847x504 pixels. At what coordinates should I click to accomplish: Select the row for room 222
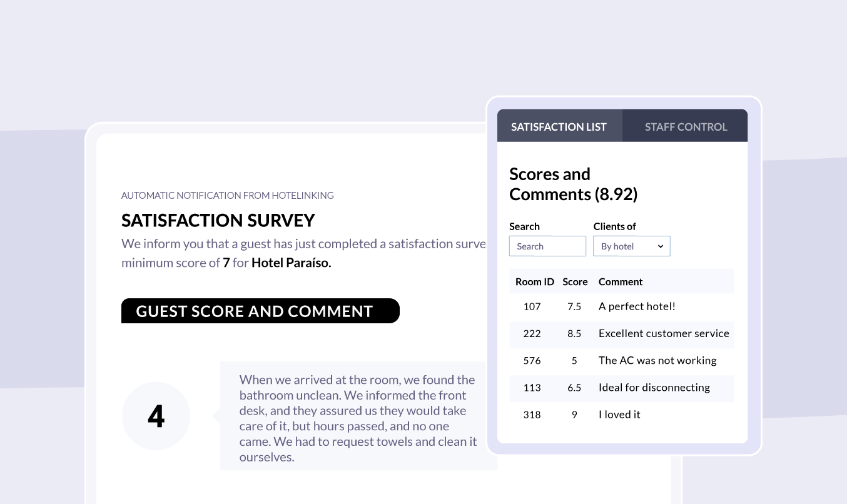622,333
